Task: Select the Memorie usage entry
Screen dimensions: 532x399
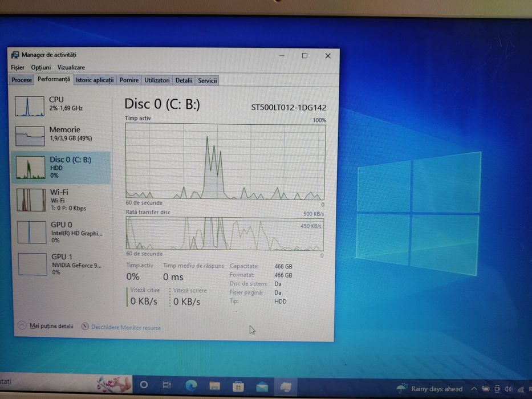Action: (x=61, y=136)
